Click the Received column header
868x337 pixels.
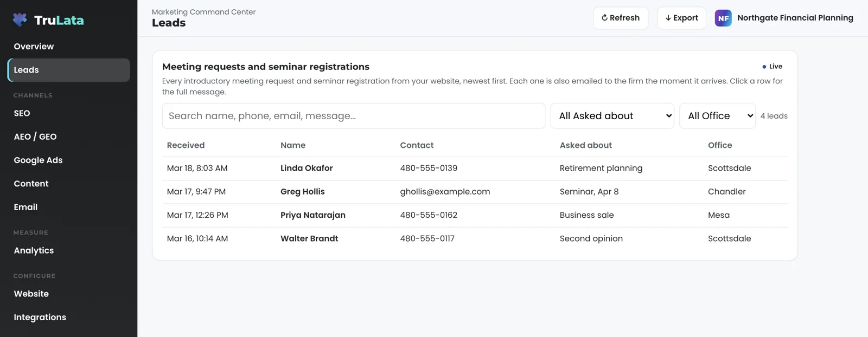tap(186, 145)
